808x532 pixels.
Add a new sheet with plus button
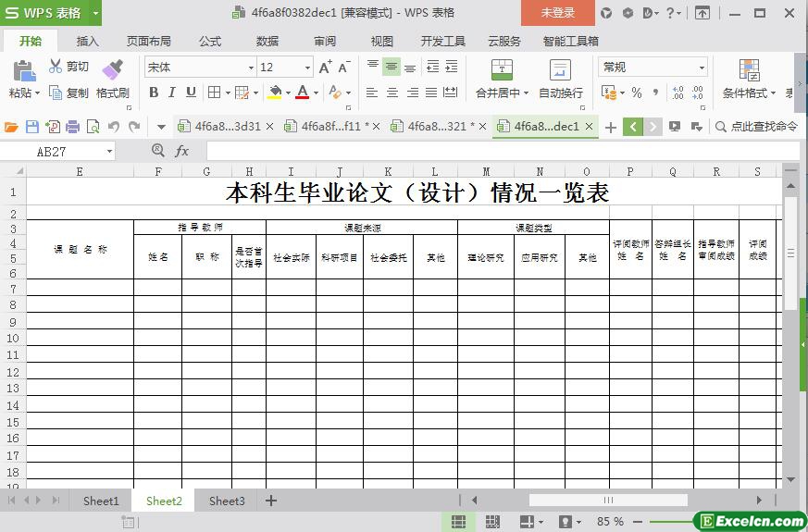click(x=271, y=501)
